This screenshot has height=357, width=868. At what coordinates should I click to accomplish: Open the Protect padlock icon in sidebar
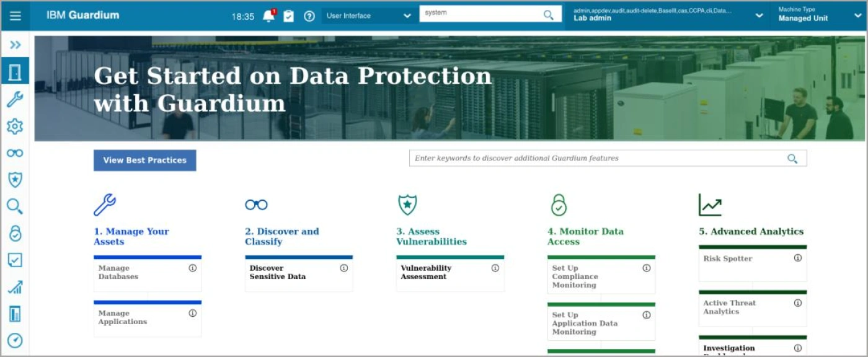point(15,233)
